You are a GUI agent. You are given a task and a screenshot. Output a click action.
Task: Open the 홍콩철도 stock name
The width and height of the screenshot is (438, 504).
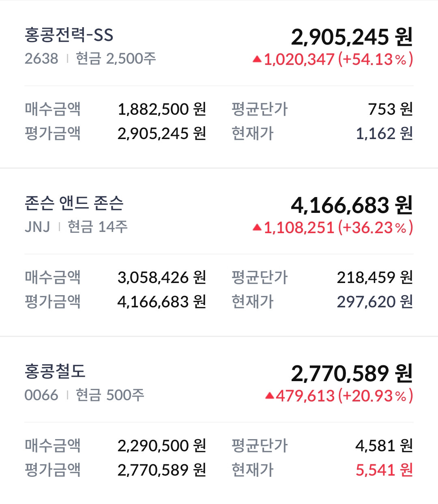pos(55,371)
